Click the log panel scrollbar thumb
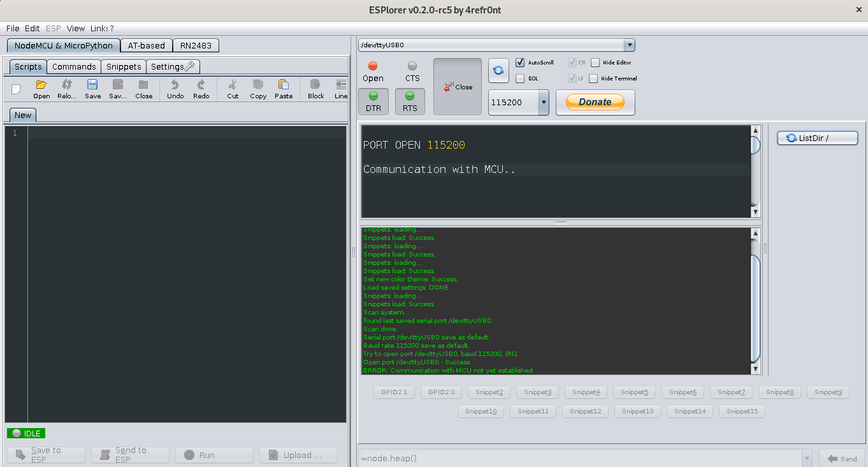The height and width of the screenshot is (467, 868). pos(756,308)
